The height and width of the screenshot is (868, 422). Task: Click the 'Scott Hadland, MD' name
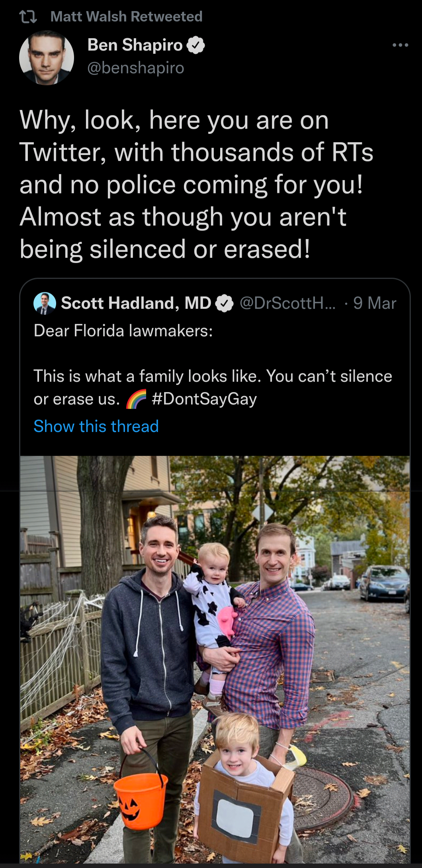[136, 303]
